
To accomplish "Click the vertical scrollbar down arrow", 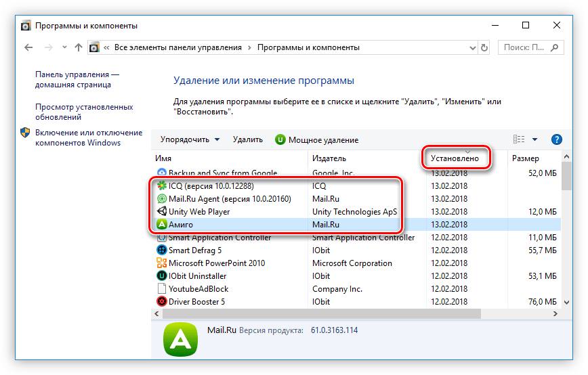I will click(x=566, y=303).
